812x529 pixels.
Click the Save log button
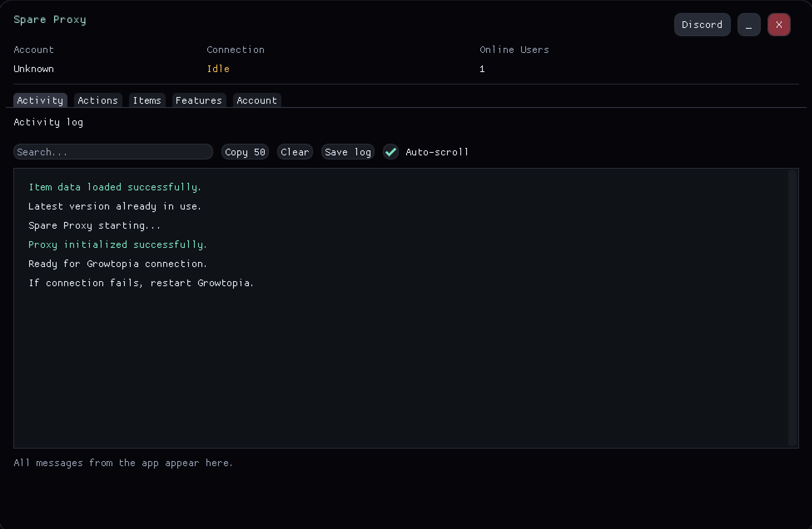coord(348,152)
